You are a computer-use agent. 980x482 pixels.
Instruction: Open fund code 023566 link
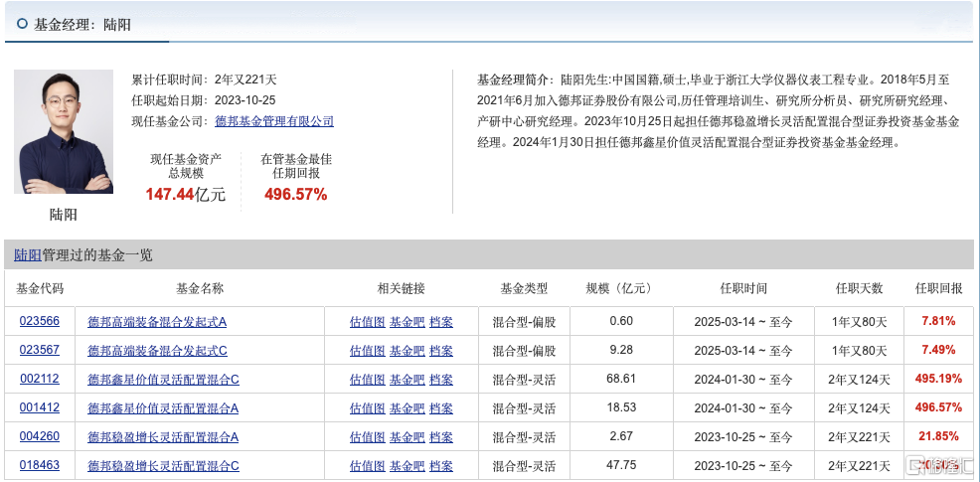pyautogui.click(x=40, y=321)
